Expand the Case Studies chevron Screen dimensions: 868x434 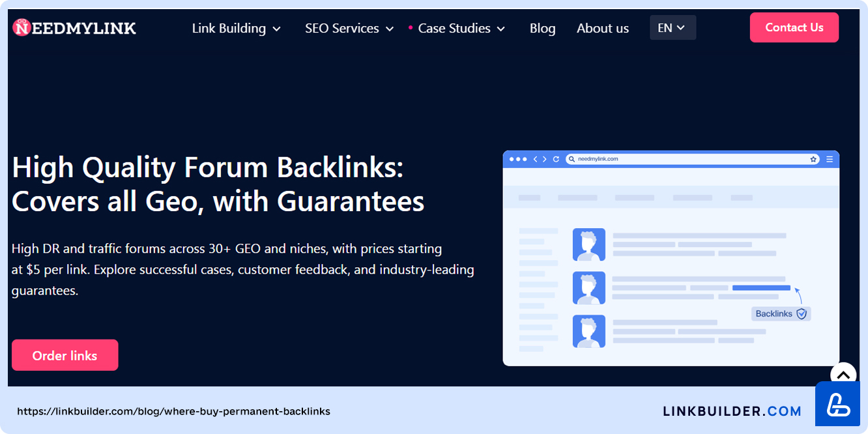[x=501, y=29]
